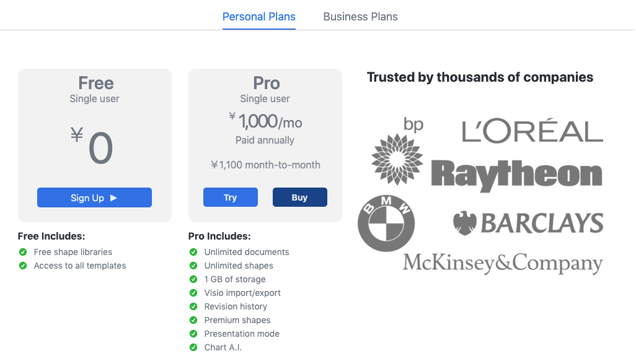
Task: Click the BMW roundel logo
Action: point(386,223)
